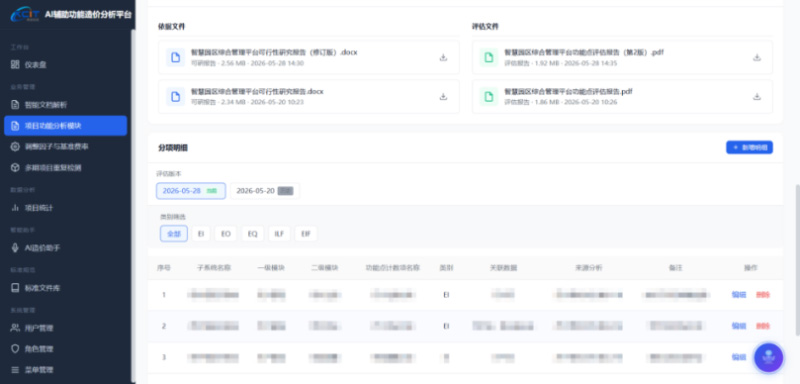
Task: Open the 标准文件库 sidebar entry
Action: (x=65, y=288)
